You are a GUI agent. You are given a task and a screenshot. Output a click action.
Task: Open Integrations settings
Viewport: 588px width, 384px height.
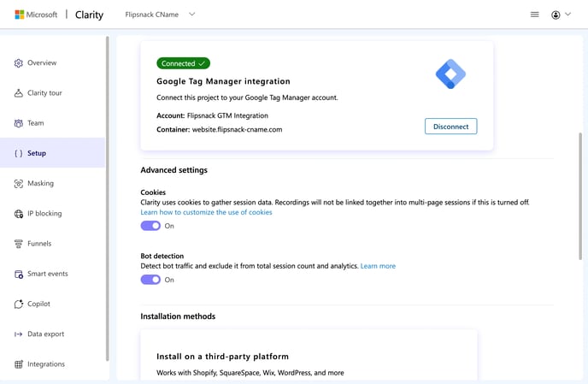coord(52,364)
